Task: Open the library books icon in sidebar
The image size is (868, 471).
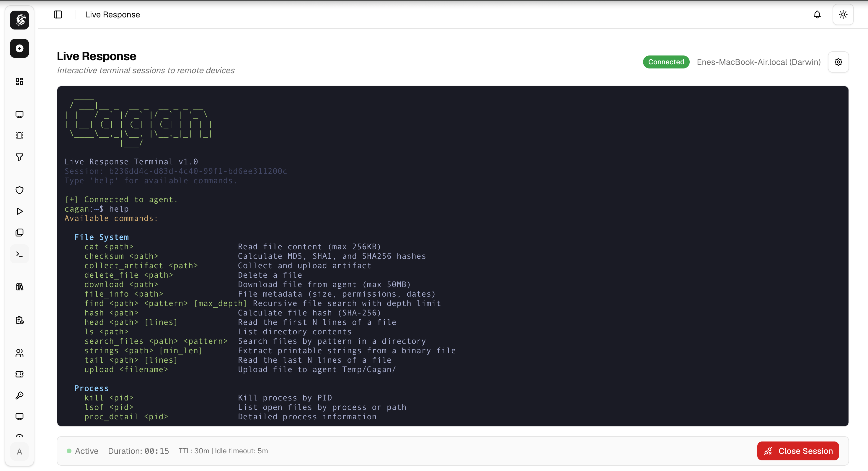Action: click(19, 287)
